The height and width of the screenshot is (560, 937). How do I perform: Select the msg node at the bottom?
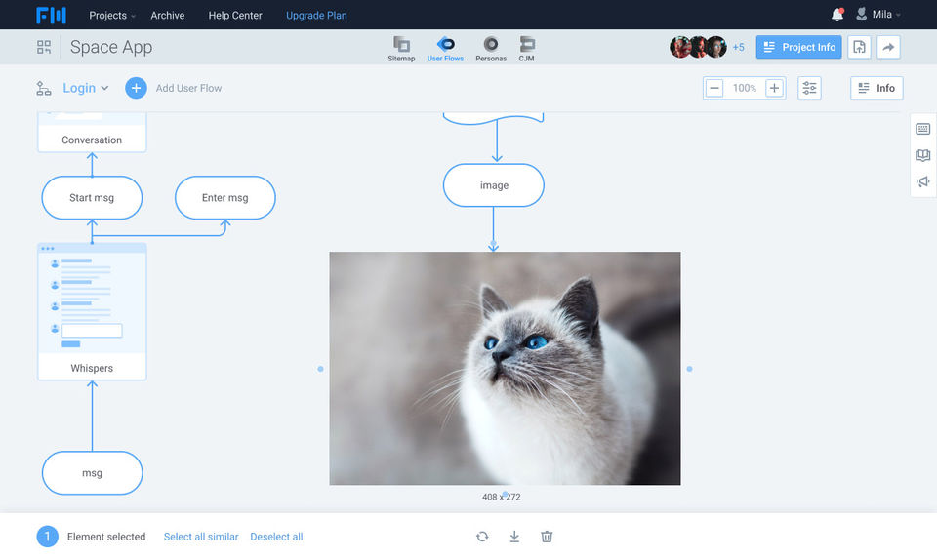tap(92, 473)
